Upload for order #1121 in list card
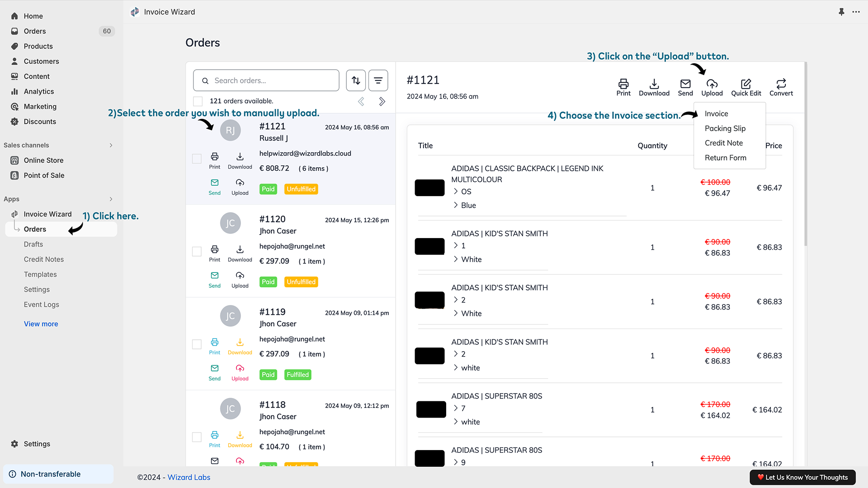The image size is (868, 488). 240,187
